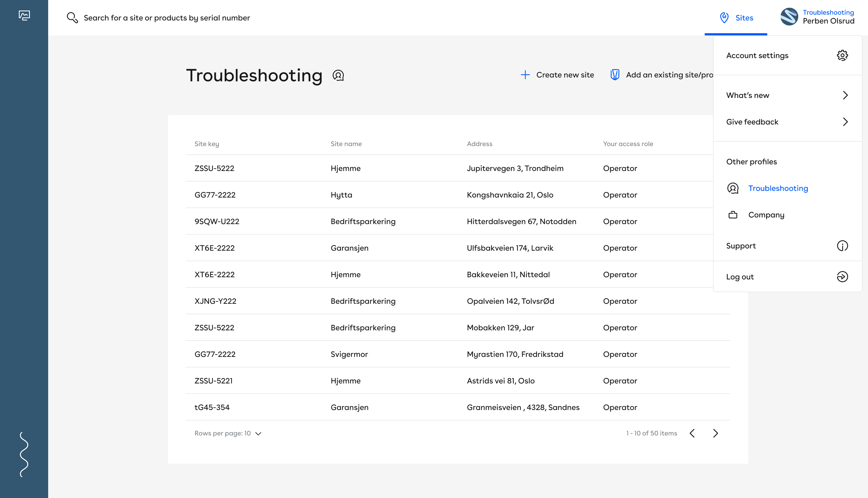Screen dimensions: 868x498
Task: Go to the previous page of sites
Action: coord(692,433)
